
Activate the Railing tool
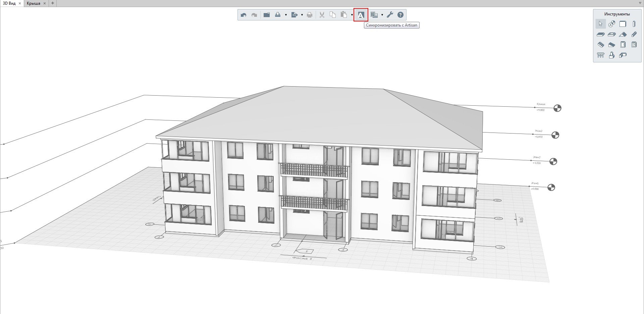click(x=600, y=55)
